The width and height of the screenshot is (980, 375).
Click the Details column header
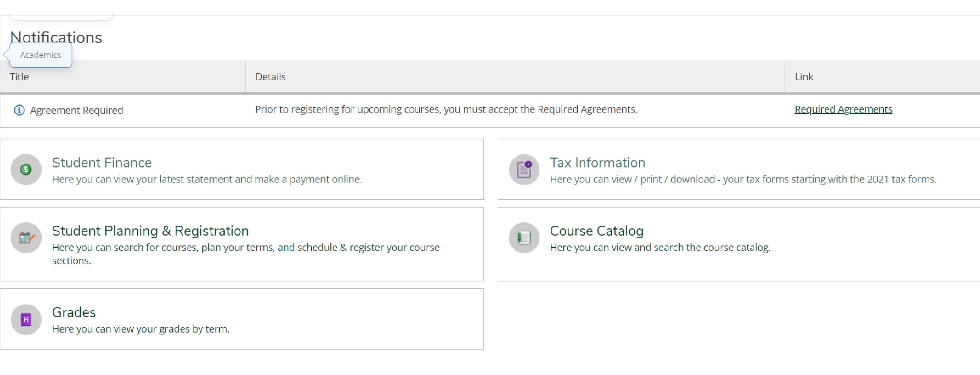tap(270, 77)
